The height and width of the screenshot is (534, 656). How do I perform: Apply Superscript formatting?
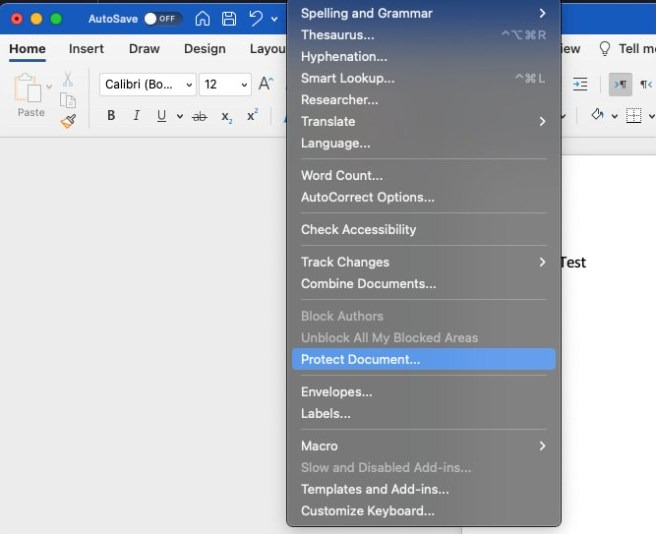pyautogui.click(x=252, y=115)
